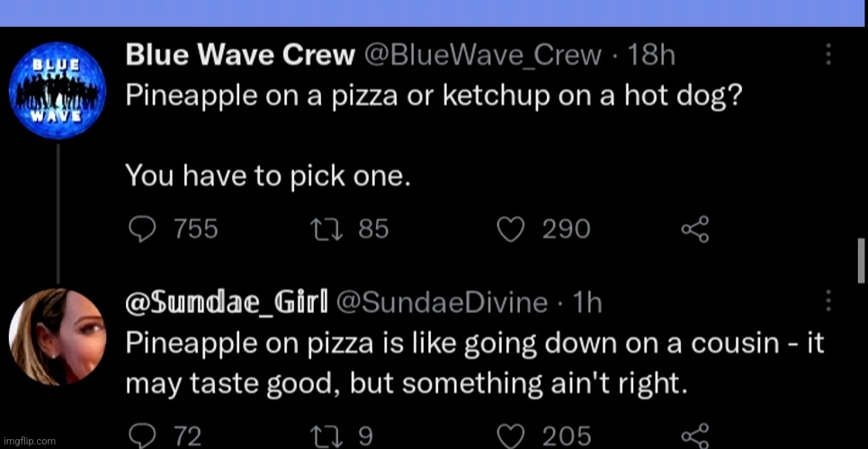Open reply icon on Blue Wave Crew tweet

click(x=142, y=229)
